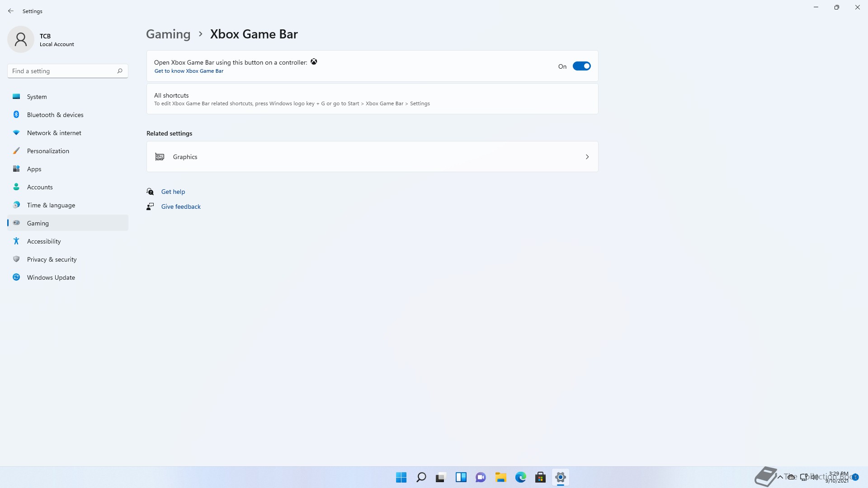Image resolution: width=868 pixels, height=488 pixels.
Task: Open the Give feedback link
Action: (181, 206)
